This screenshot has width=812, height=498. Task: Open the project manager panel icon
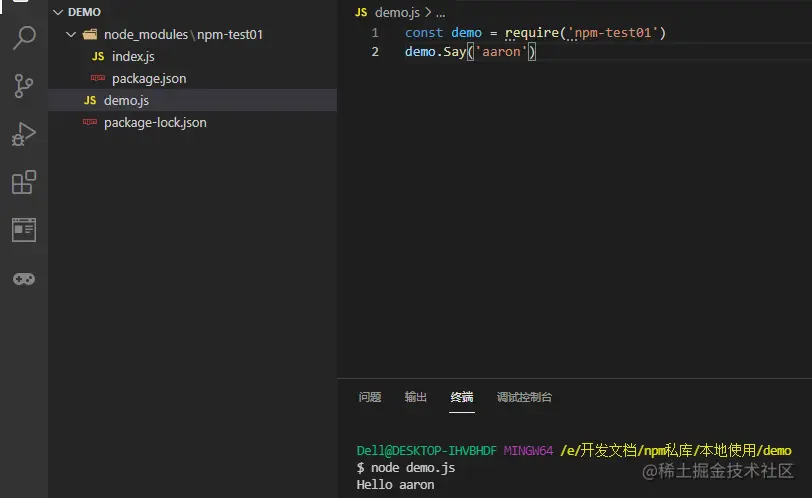pyautogui.click(x=24, y=230)
